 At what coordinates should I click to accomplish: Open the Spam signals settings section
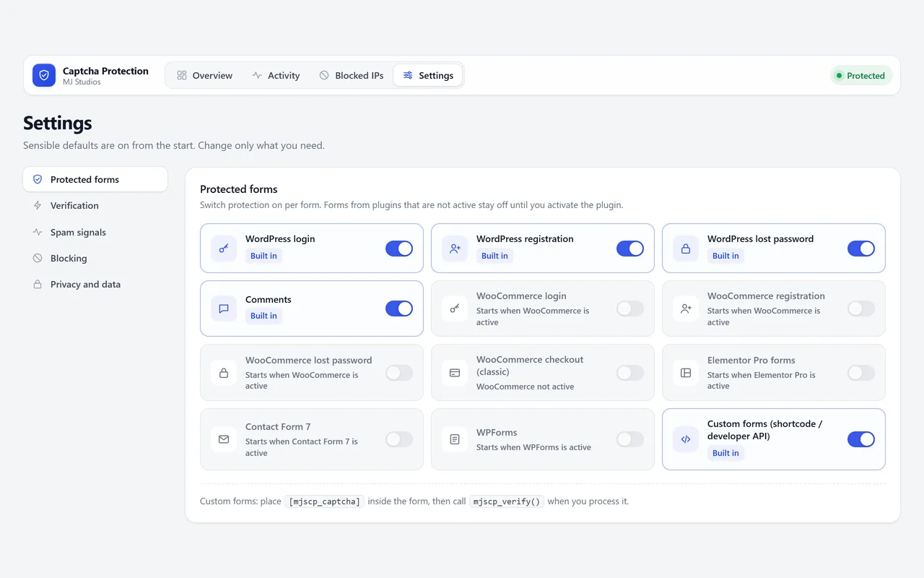(x=95, y=232)
